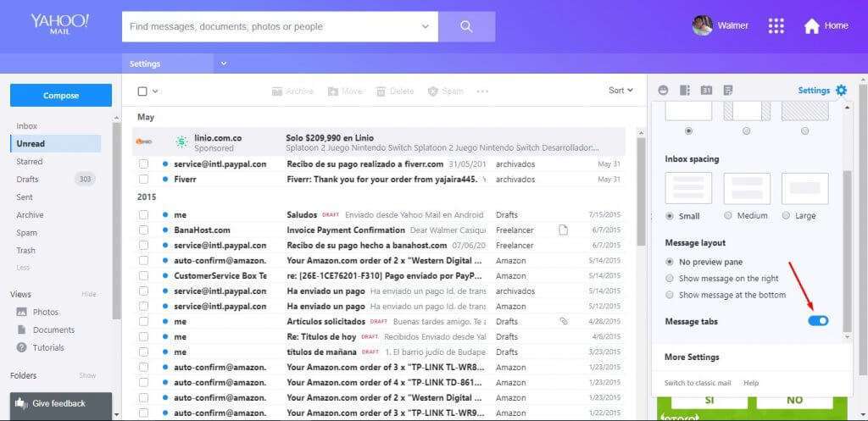The image size is (868, 421).
Task: Select Large inbox spacing
Action: coord(786,216)
